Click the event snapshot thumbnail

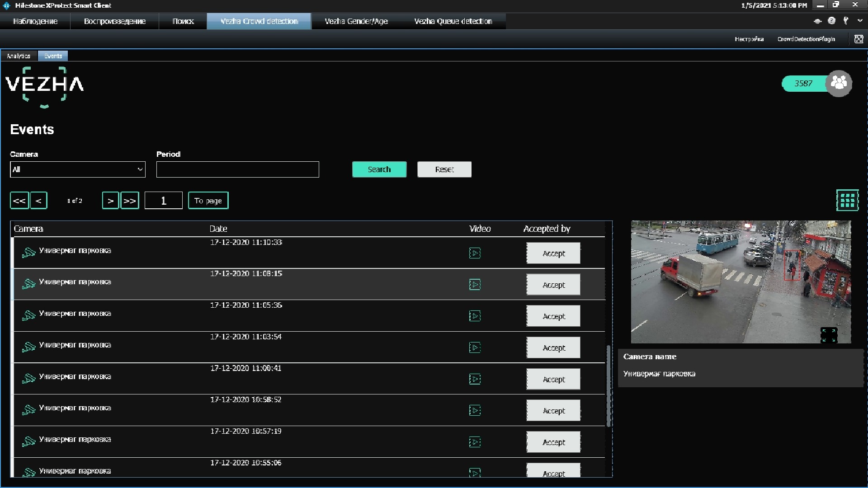tap(741, 282)
